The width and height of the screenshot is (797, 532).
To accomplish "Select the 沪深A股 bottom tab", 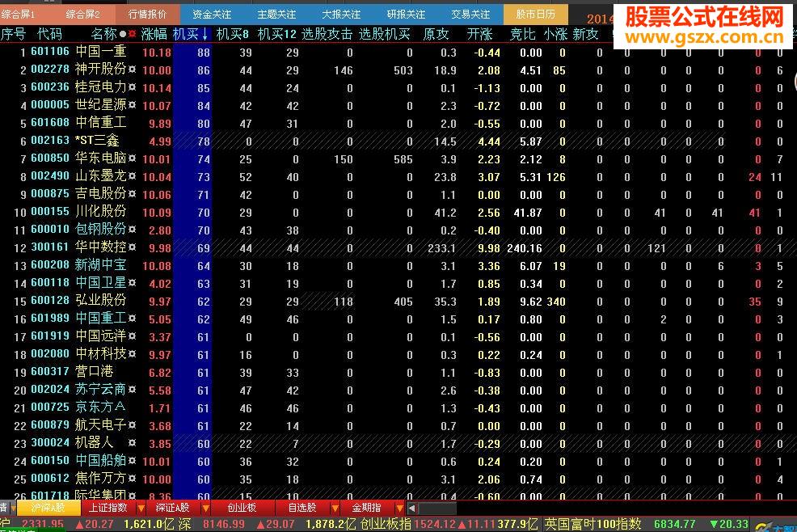I will [x=48, y=508].
